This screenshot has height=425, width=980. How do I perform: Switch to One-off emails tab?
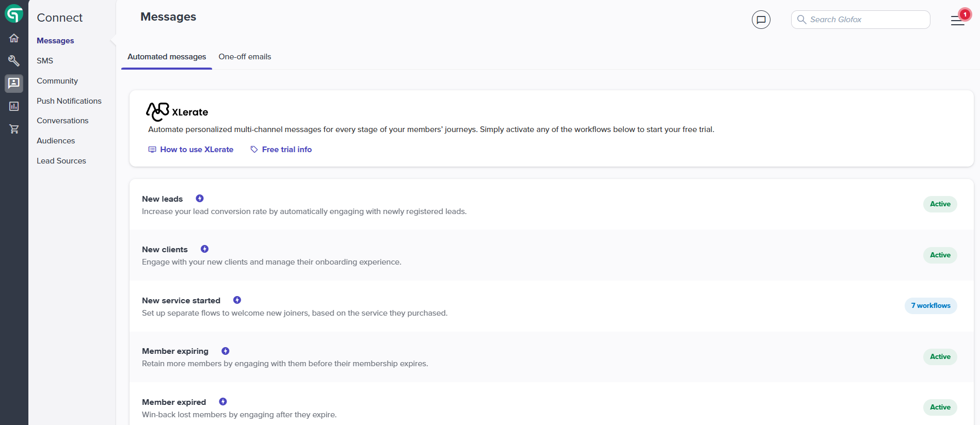245,57
